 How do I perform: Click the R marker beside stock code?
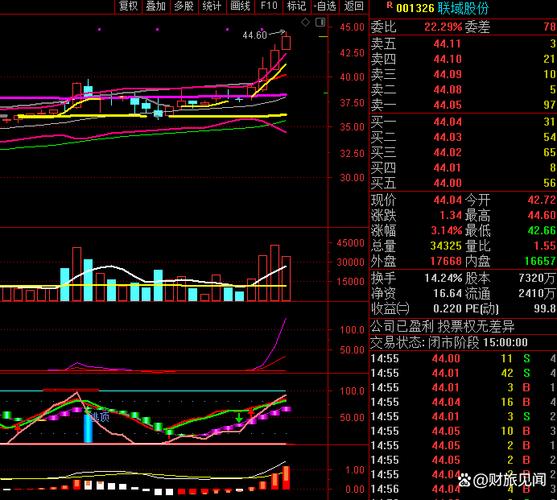(x=390, y=5)
